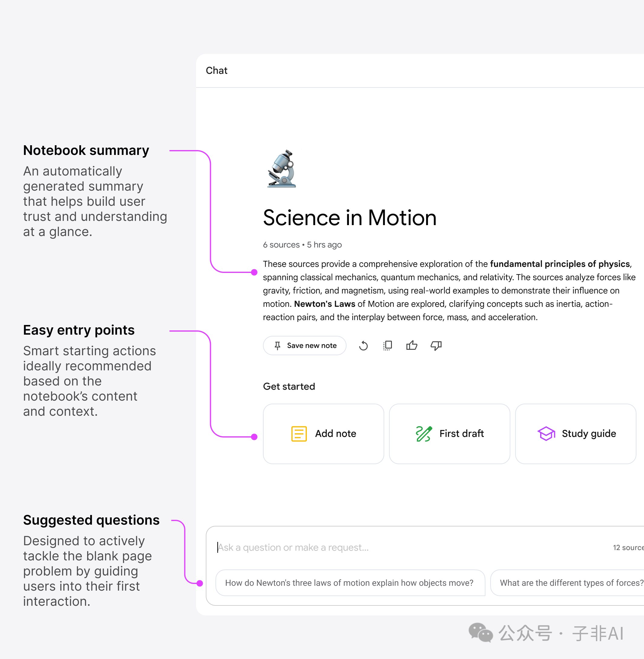Viewport: 644px width, 659px height.
Task: Click the green First draft pencil icon
Action: [423, 434]
